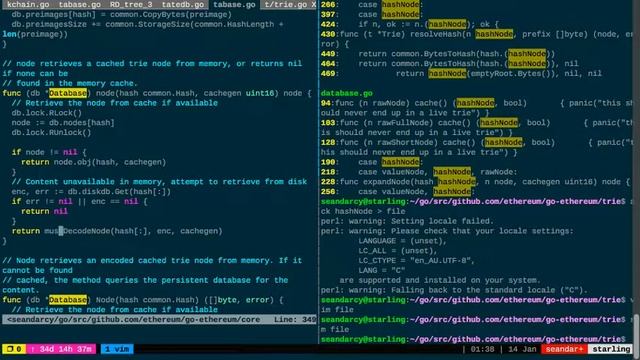Click the 'im file' command continuation
The image size is (640, 360).
tap(337, 310)
